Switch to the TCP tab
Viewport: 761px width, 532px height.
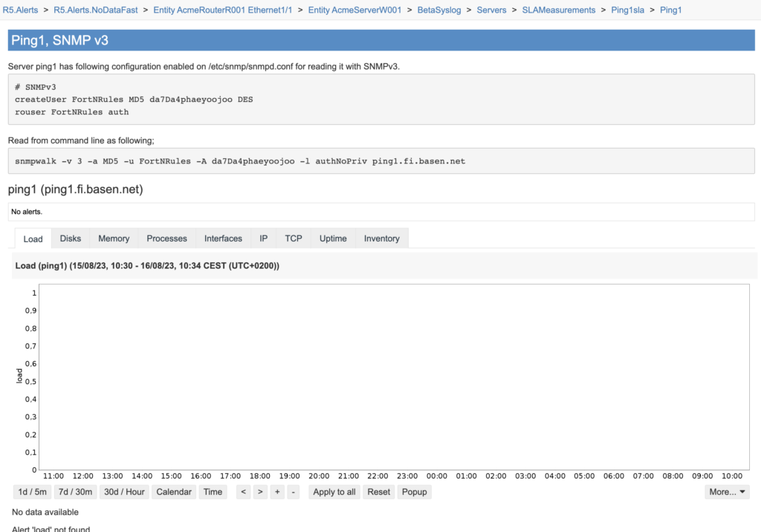tap(293, 239)
